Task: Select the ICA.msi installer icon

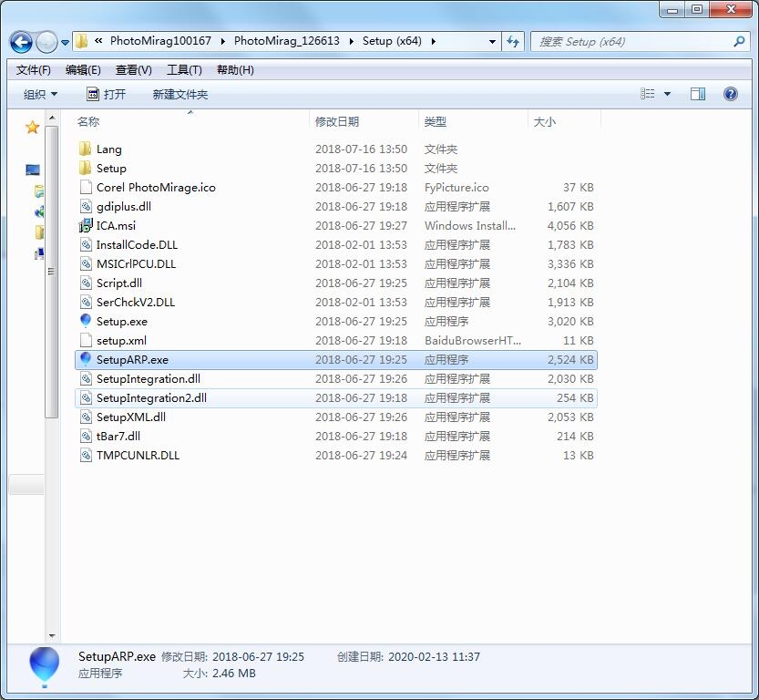Action: tap(86, 225)
